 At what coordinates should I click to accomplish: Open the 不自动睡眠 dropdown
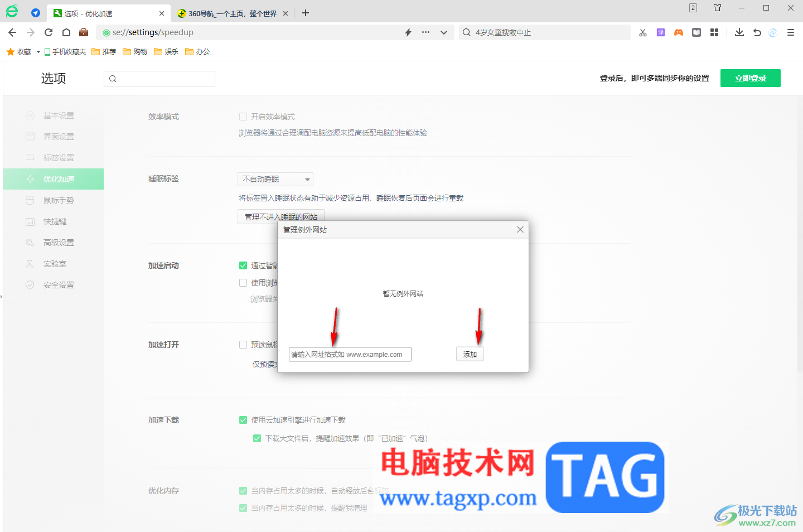click(x=275, y=179)
